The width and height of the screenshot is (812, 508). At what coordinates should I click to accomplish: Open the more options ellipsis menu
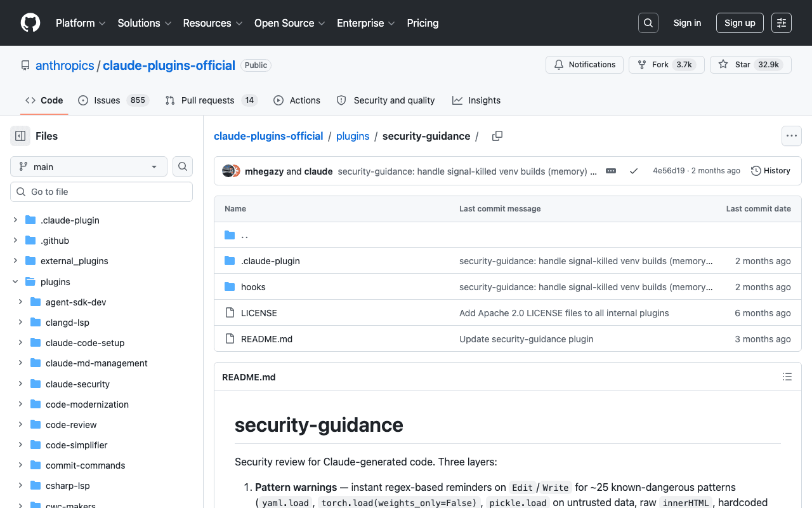(791, 136)
